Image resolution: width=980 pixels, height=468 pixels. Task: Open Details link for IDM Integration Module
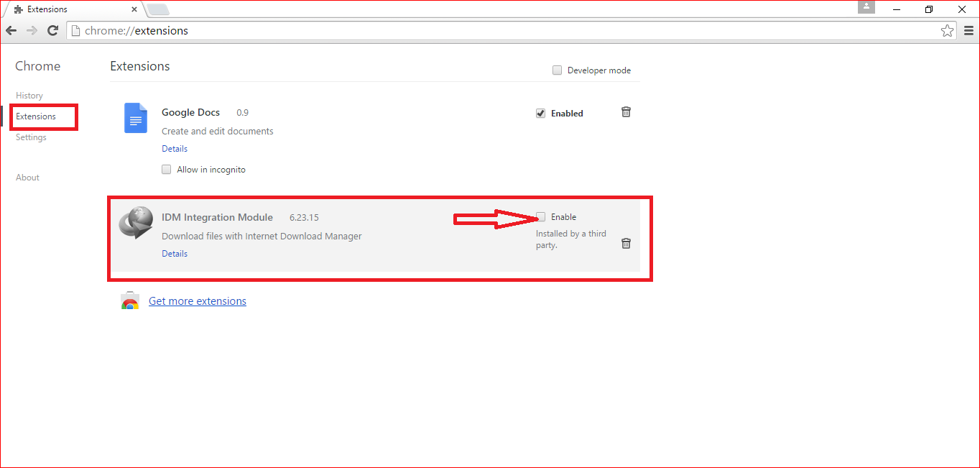click(175, 254)
